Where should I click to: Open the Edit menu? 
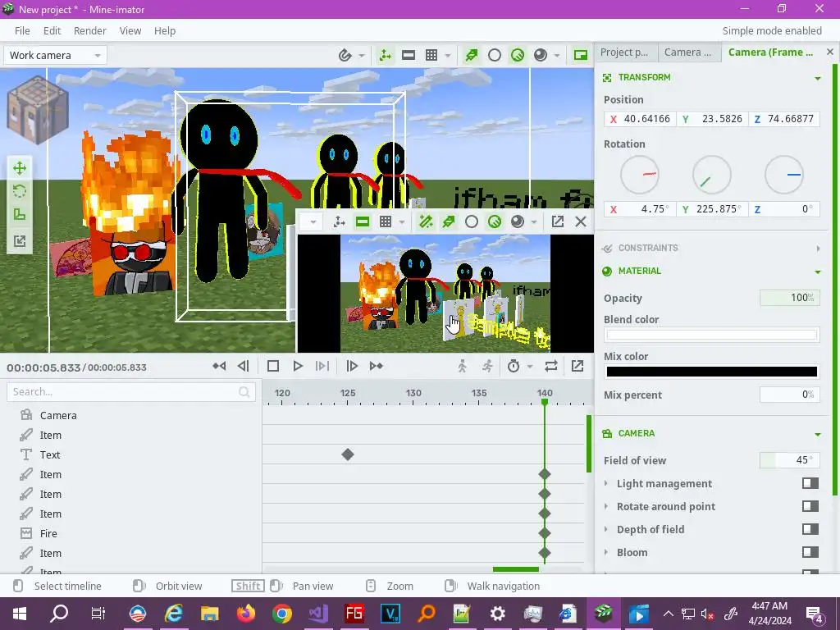(x=52, y=30)
